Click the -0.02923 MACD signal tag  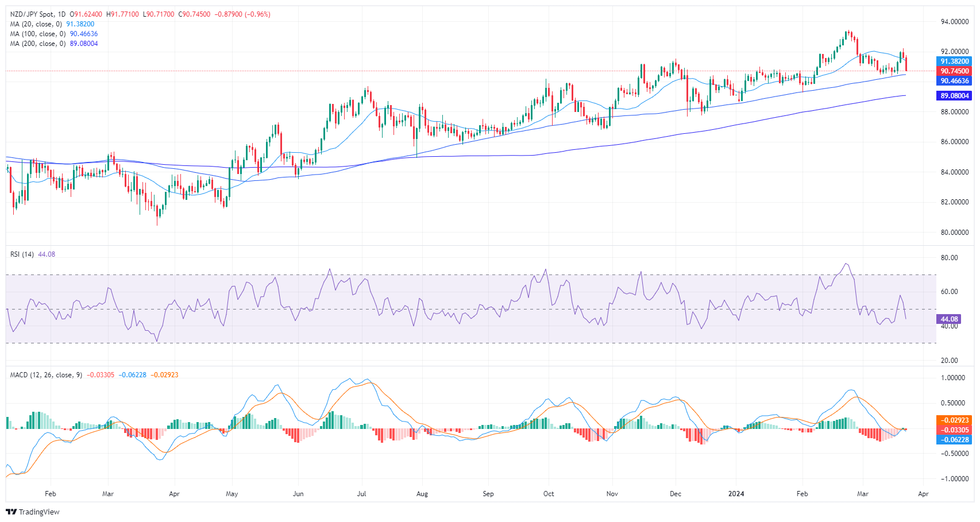[x=954, y=420]
